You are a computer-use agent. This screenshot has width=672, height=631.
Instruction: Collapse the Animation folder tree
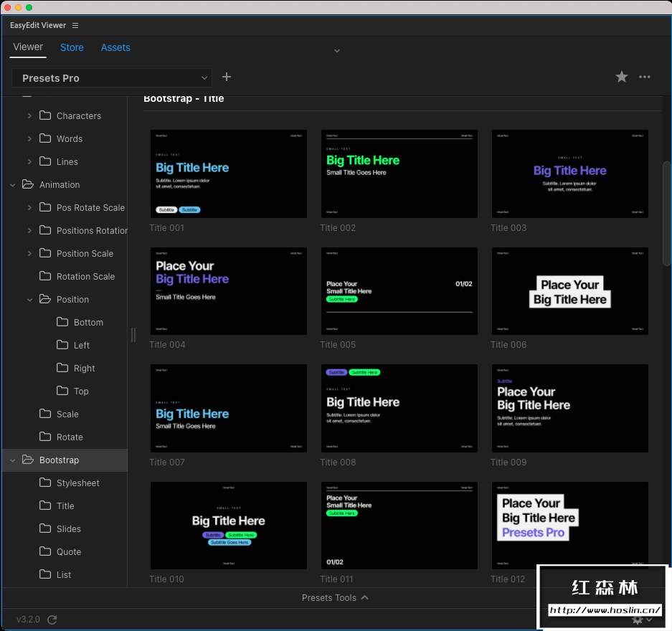click(12, 185)
